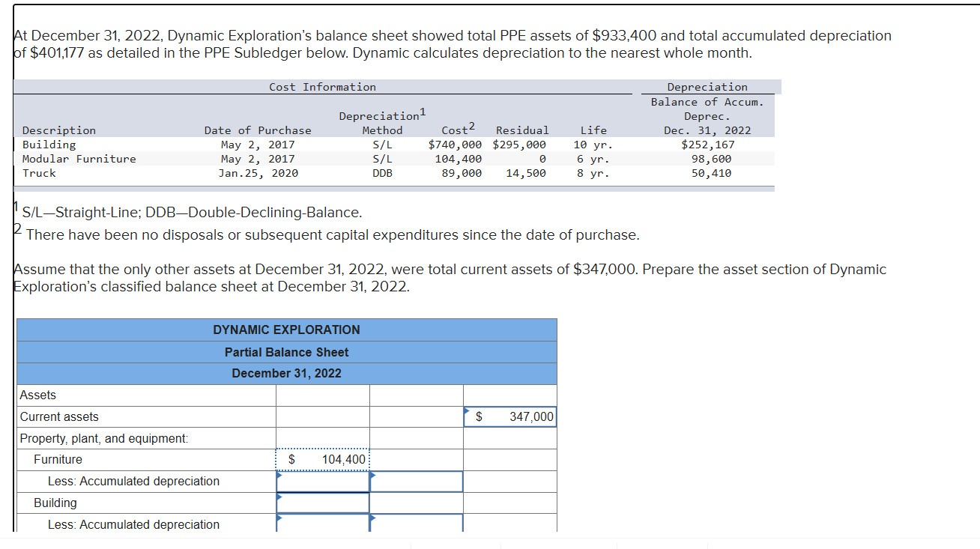This screenshot has height=549, width=980.
Task: Click the Building cost value '$740,000'
Action: [455, 145]
